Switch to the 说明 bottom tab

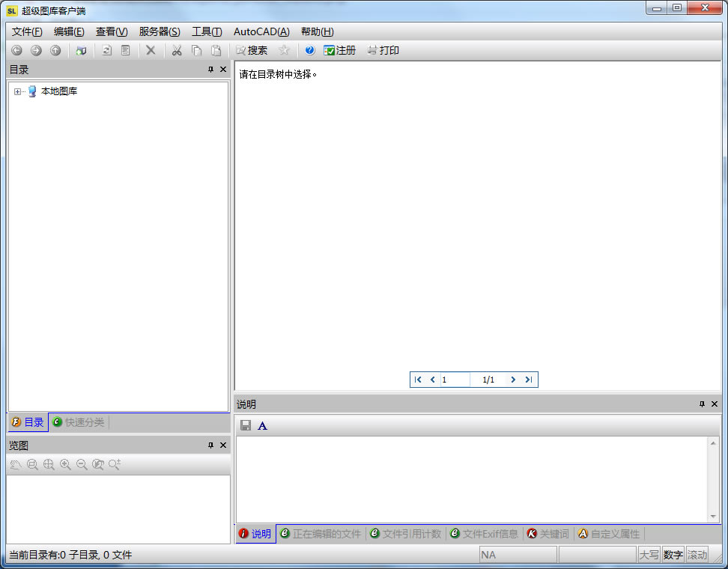pyautogui.click(x=255, y=534)
